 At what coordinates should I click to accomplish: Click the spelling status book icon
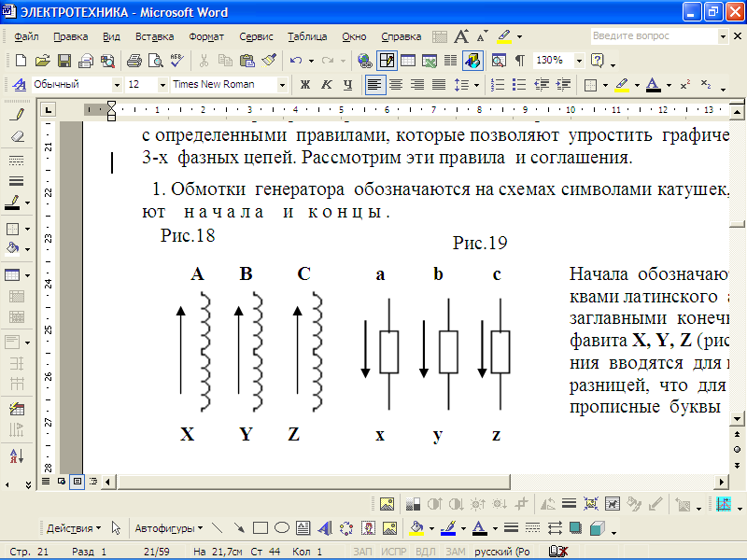[x=558, y=551]
